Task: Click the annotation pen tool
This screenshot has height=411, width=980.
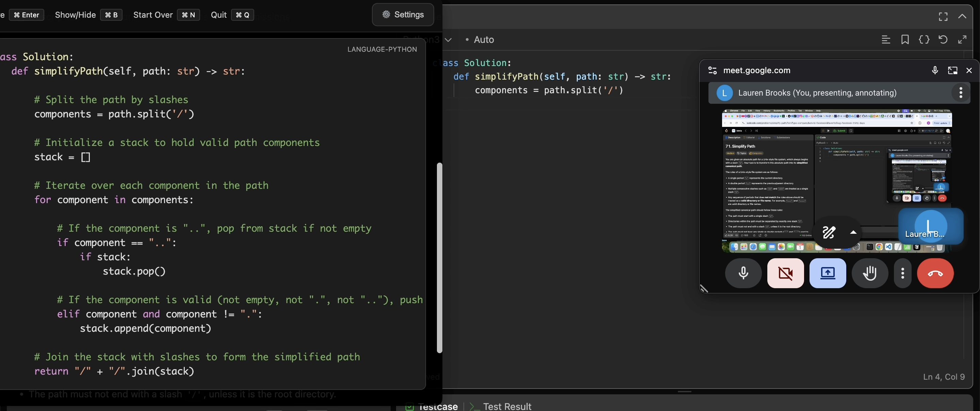Action: tap(829, 232)
